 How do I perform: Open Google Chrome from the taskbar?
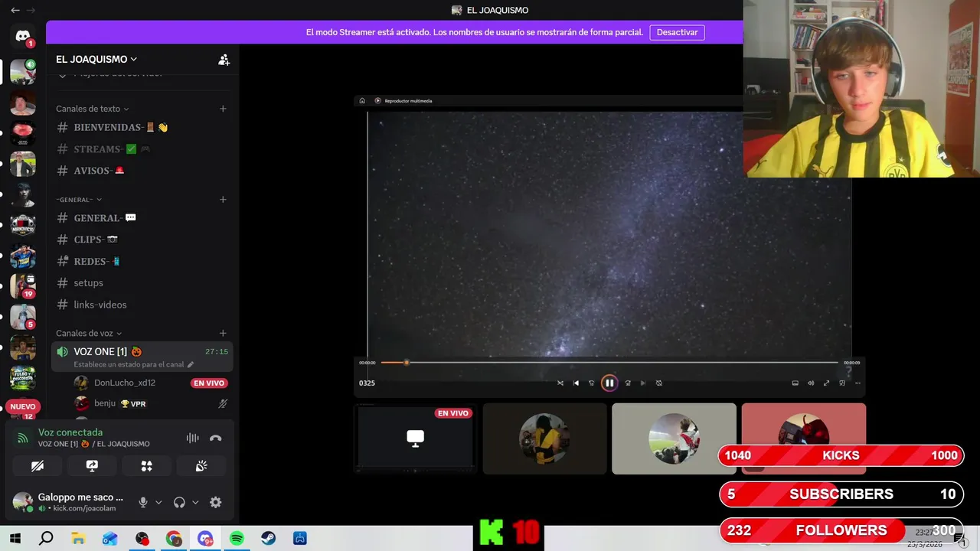(174, 539)
